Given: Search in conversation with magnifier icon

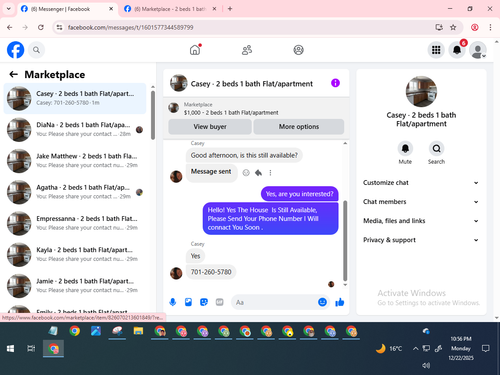Looking at the screenshot, I should 436,149.
